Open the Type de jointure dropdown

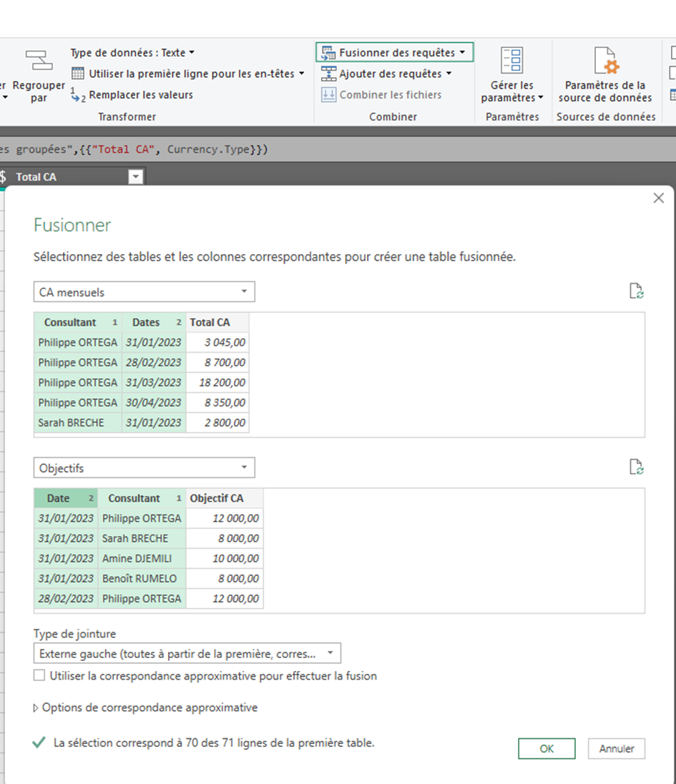(187, 654)
